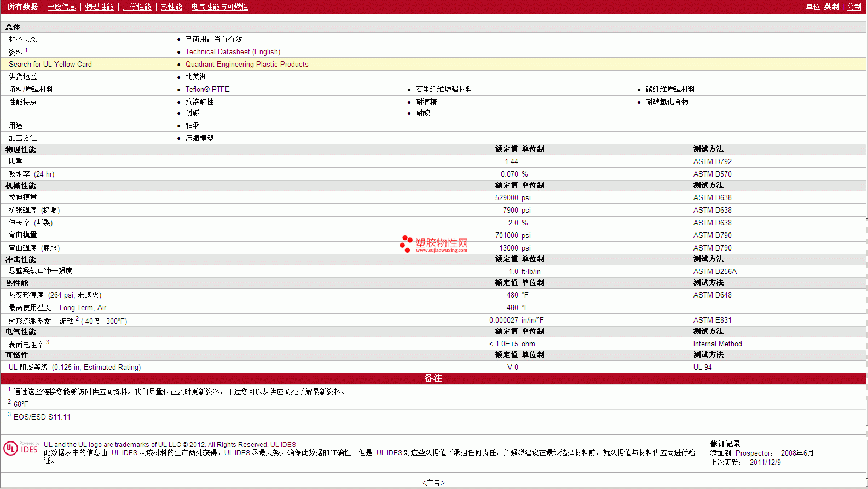Click the IDES logo icon
This screenshot has width=868, height=489.
pyautogui.click(x=21, y=449)
